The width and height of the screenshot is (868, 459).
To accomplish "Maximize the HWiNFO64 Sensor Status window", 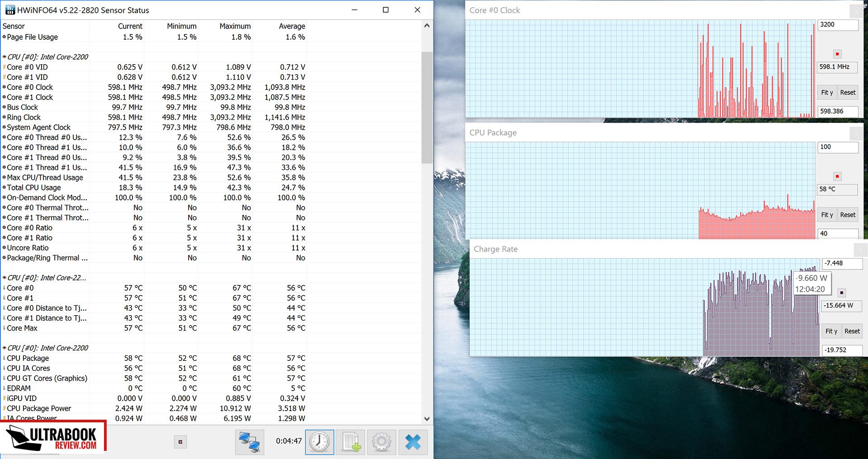I will 386,10.
